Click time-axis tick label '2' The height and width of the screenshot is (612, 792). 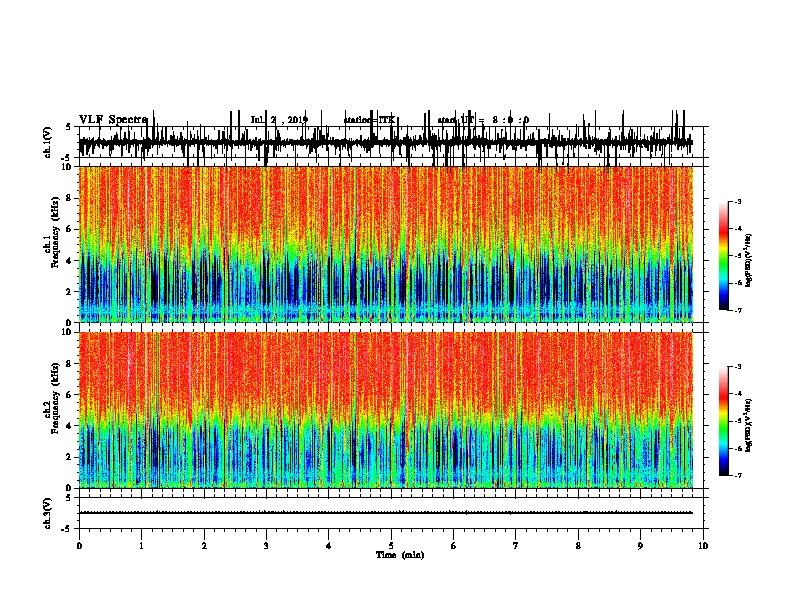[204, 546]
